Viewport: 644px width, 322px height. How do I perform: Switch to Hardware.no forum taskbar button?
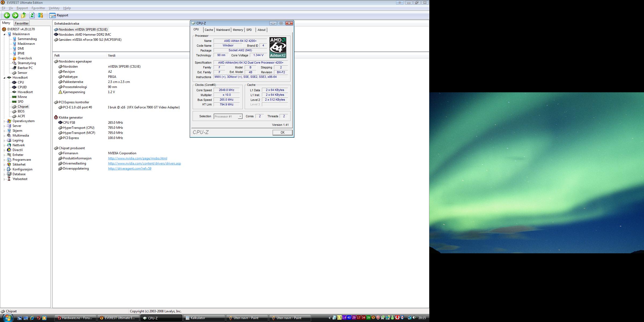coord(75,318)
